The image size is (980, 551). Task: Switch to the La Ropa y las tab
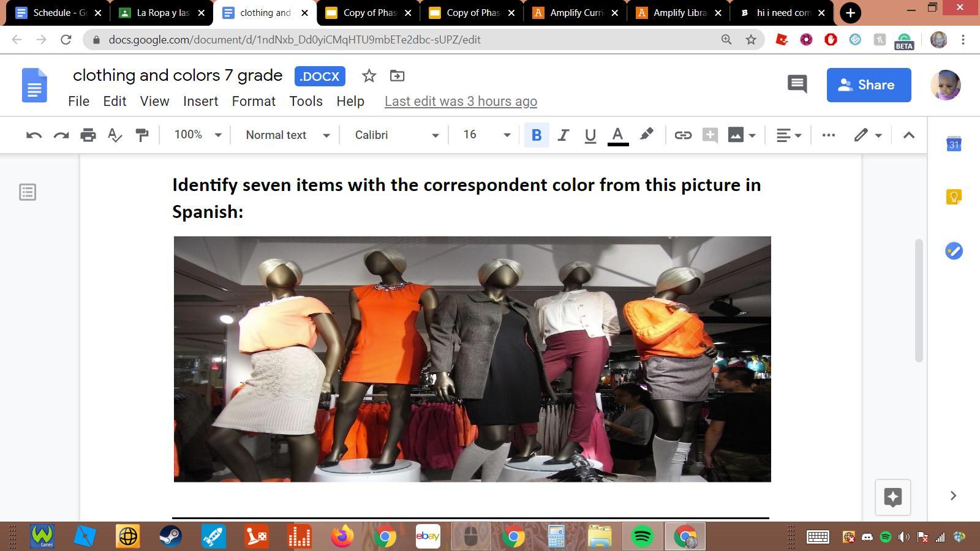click(161, 13)
